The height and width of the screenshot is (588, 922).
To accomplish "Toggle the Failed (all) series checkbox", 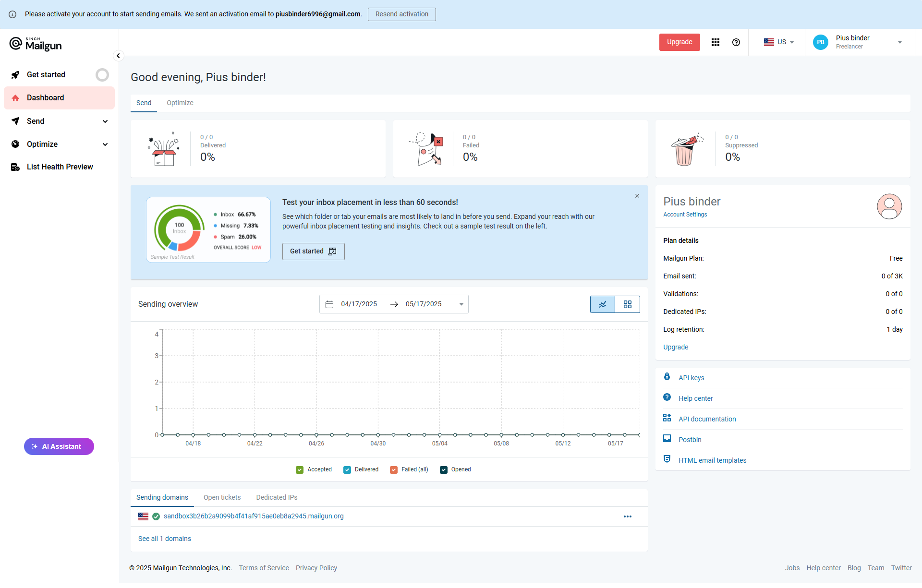I will pos(394,470).
